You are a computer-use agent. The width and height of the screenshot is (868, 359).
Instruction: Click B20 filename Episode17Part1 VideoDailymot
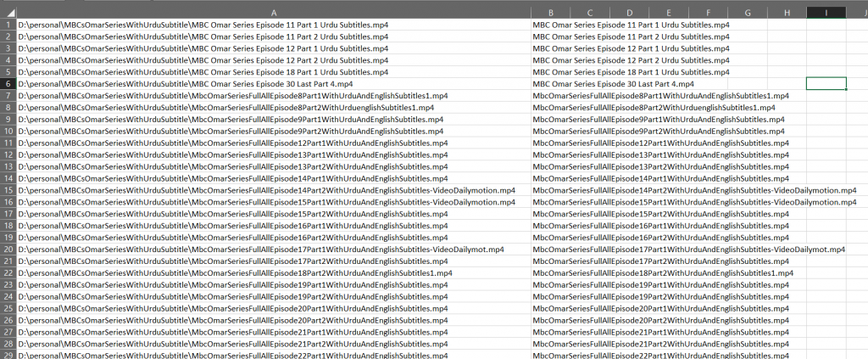[689, 250]
